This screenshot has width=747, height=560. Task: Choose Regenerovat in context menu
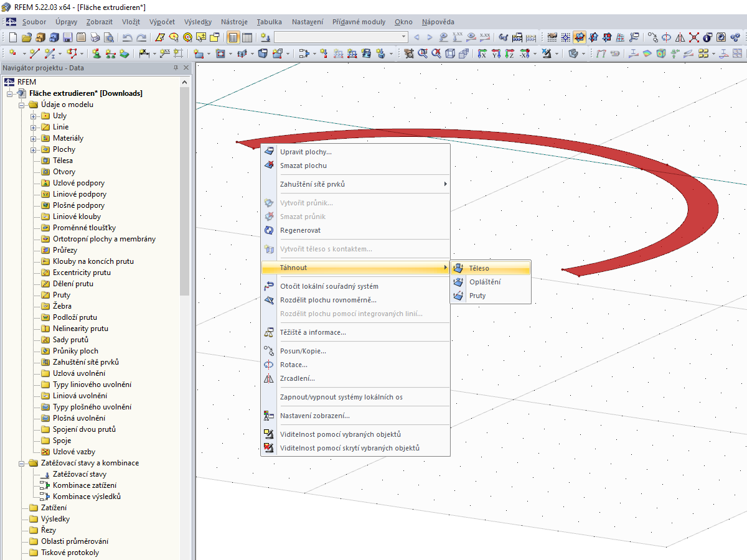[355, 230]
